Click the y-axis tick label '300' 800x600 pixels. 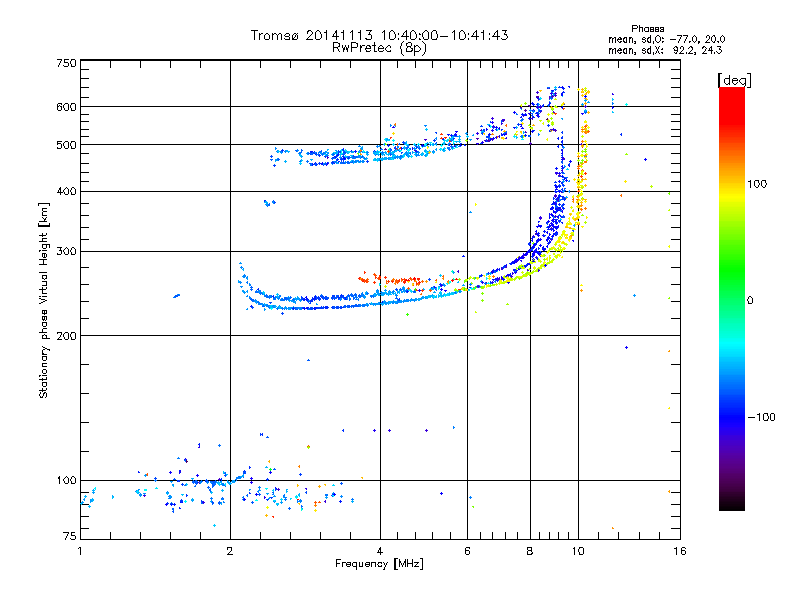point(66,252)
